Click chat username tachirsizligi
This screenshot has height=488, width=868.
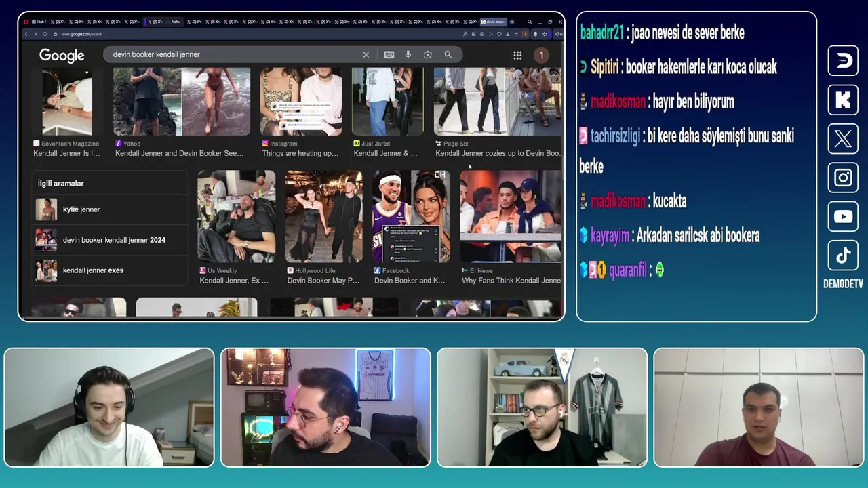[615, 136]
